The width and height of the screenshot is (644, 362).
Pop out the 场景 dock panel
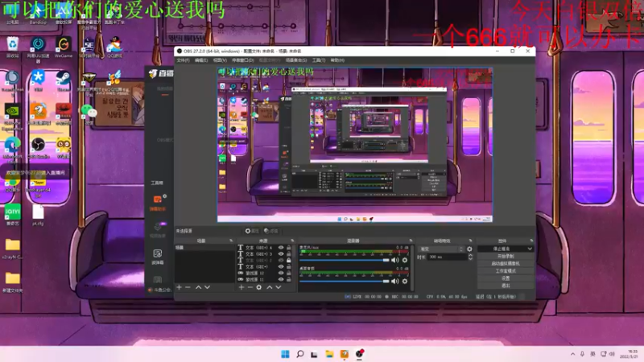[231, 241]
